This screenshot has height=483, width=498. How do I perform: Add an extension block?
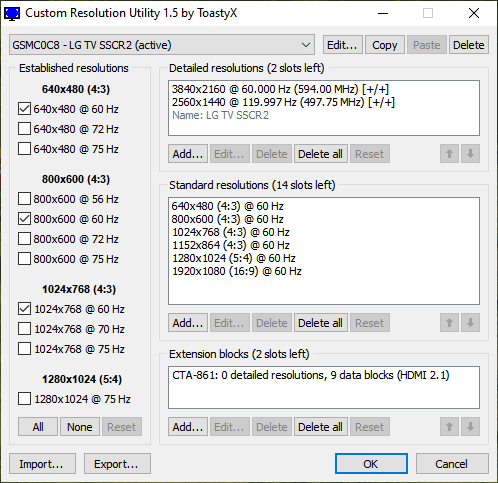click(x=188, y=427)
